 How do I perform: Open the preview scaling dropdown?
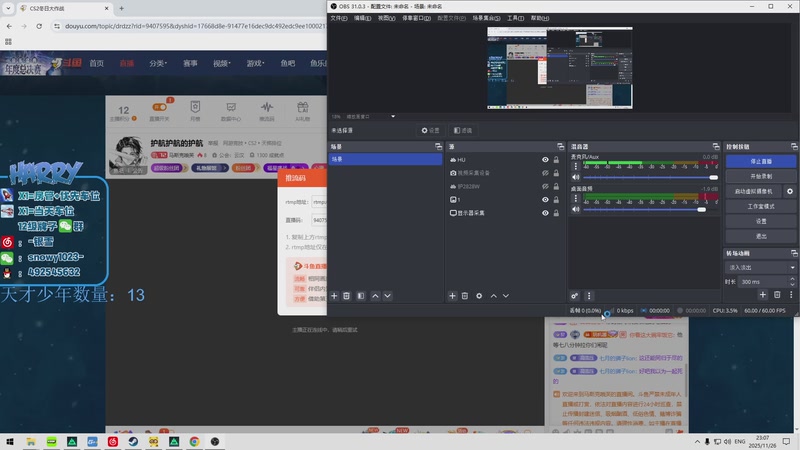393,116
